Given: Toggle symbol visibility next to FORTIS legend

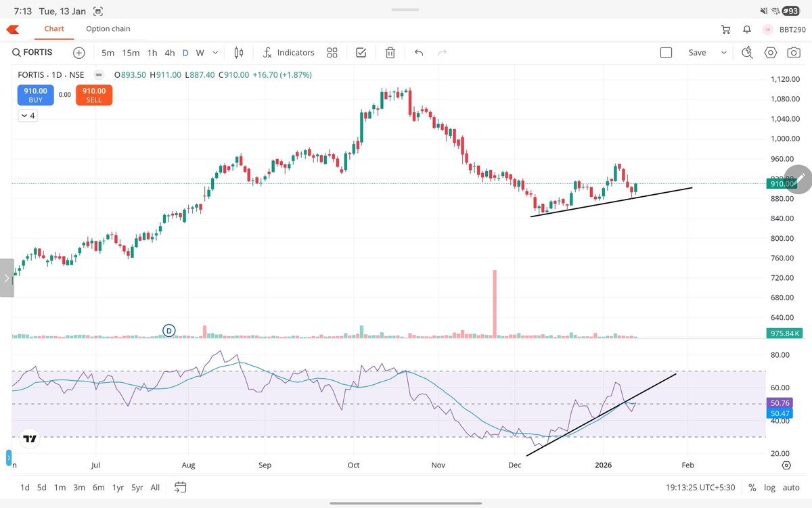Looking at the screenshot, I should (x=99, y=75).
